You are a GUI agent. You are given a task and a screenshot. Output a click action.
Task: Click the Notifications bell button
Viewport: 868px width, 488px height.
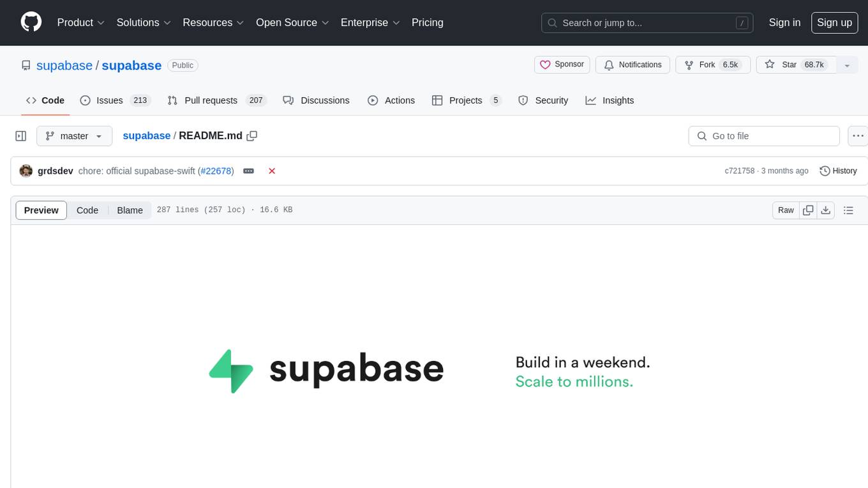(x=632, y=65)
